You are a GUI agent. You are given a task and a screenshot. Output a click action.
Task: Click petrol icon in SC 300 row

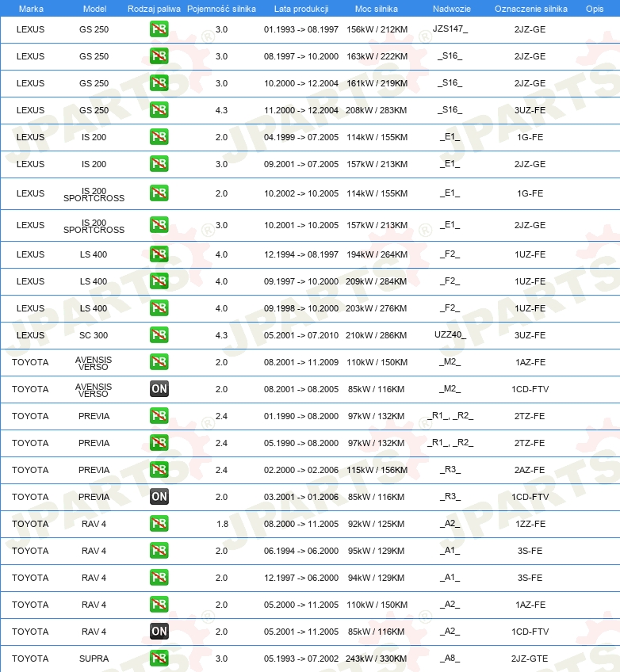[159, 335]
